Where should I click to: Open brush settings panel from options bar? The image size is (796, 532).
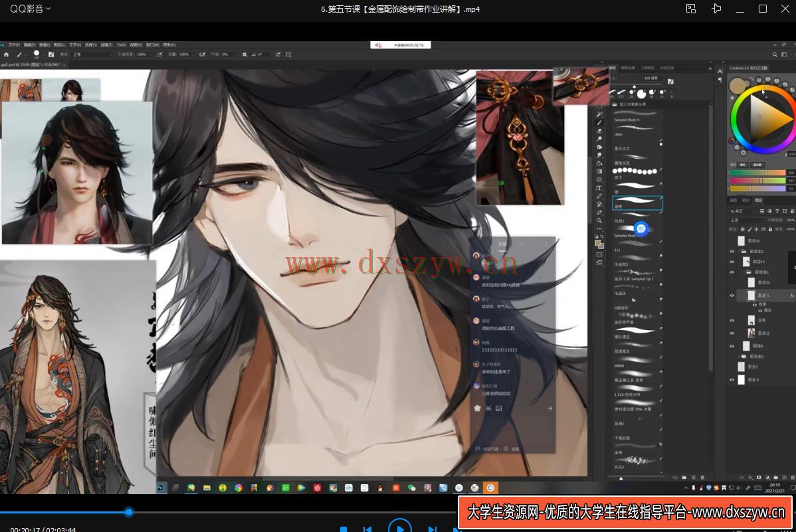point(50,54)
